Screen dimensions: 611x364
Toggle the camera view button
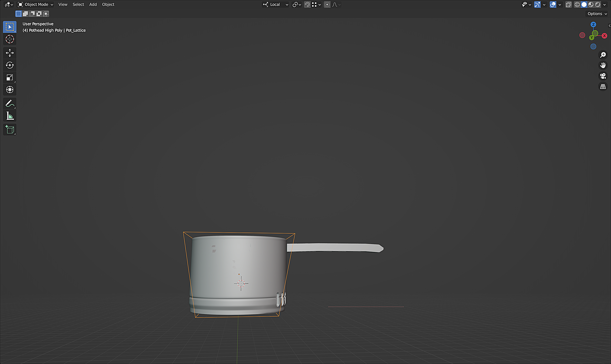click(603, 76)
